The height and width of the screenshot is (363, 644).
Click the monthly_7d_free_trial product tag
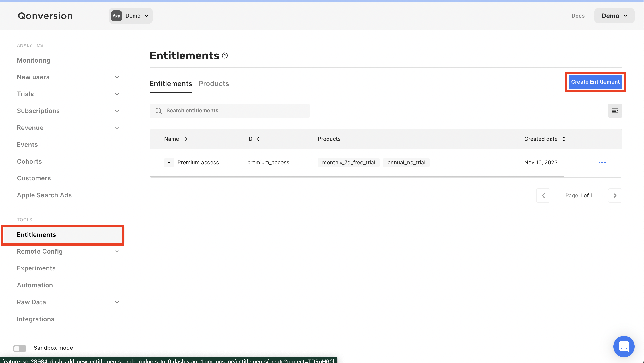coord(348,163)
